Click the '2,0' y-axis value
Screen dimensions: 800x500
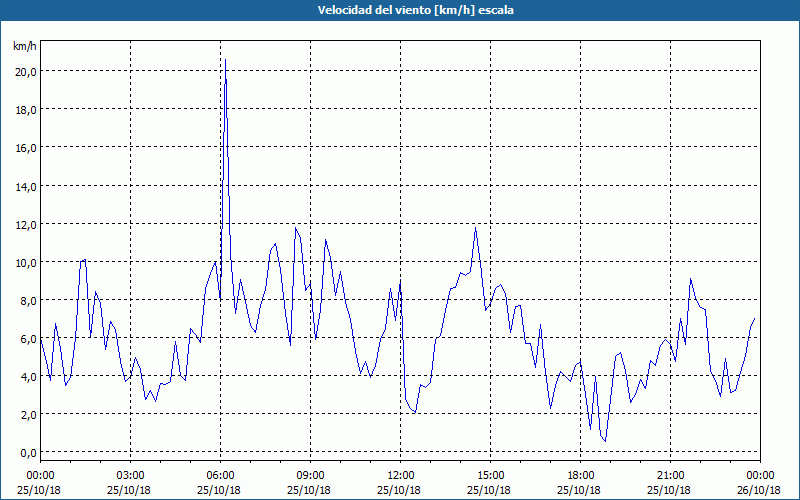click(x=28, y=415)
